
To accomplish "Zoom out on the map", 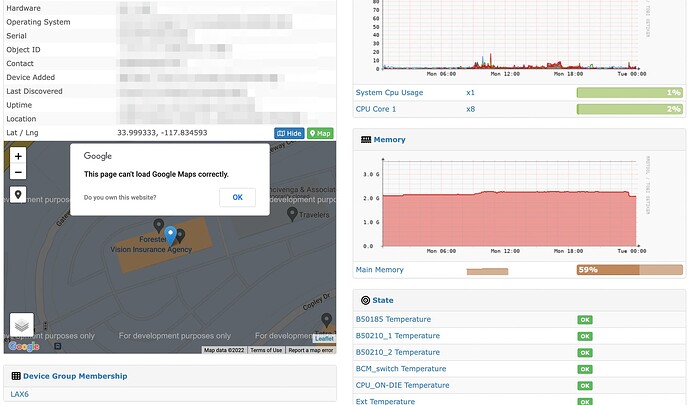I will tap(19, 173).
